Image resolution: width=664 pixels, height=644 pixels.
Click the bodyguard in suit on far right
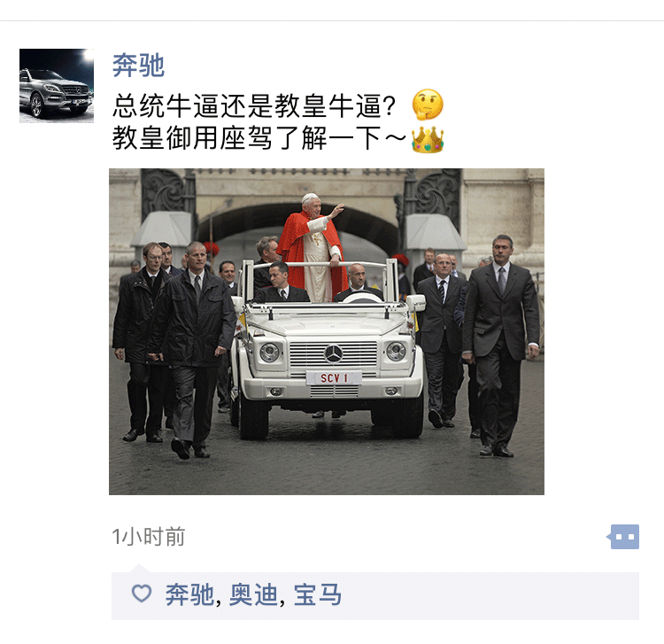point(500,345)
